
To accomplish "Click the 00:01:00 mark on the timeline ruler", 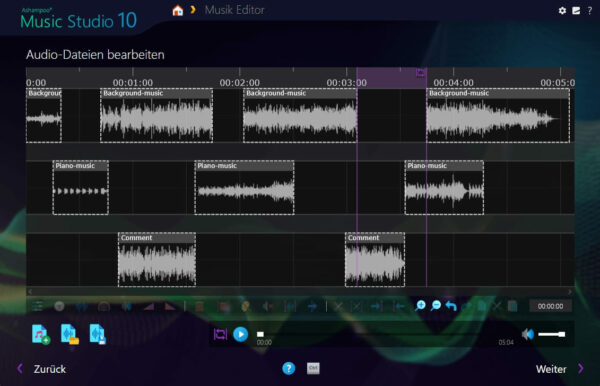I will click(x=132, y=82).
